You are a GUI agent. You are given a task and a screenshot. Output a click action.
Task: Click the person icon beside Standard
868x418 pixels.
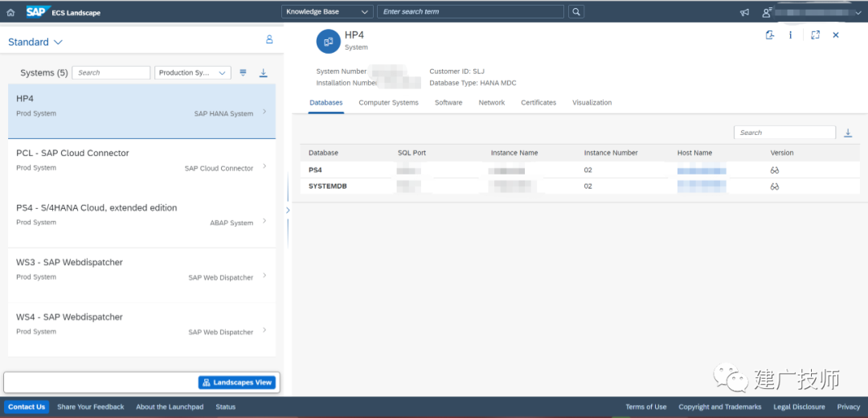(269, 39)
